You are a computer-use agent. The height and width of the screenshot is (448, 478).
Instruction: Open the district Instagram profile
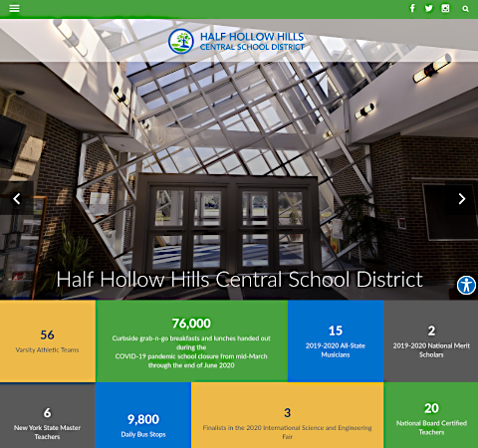(x=445, y=8)
